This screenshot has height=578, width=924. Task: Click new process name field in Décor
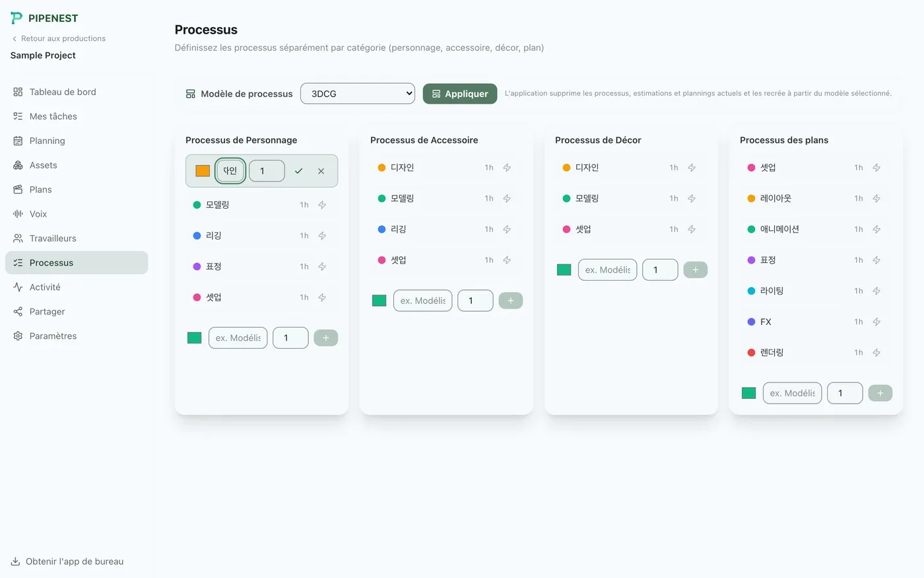(608, 270)
